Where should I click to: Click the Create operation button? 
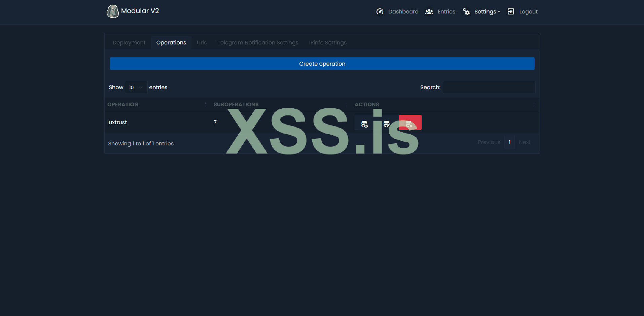click(x=322, y=64)
